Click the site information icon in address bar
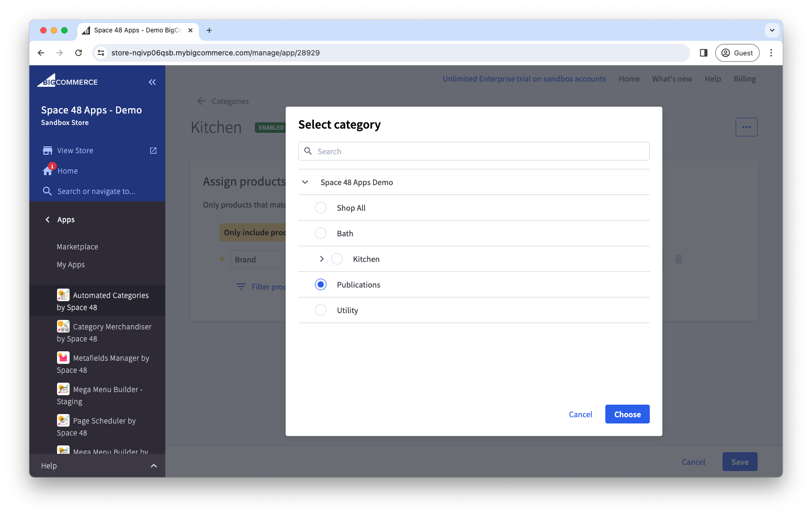The width and height of the screenshot is (812, 516). click(x=101, y=53)
